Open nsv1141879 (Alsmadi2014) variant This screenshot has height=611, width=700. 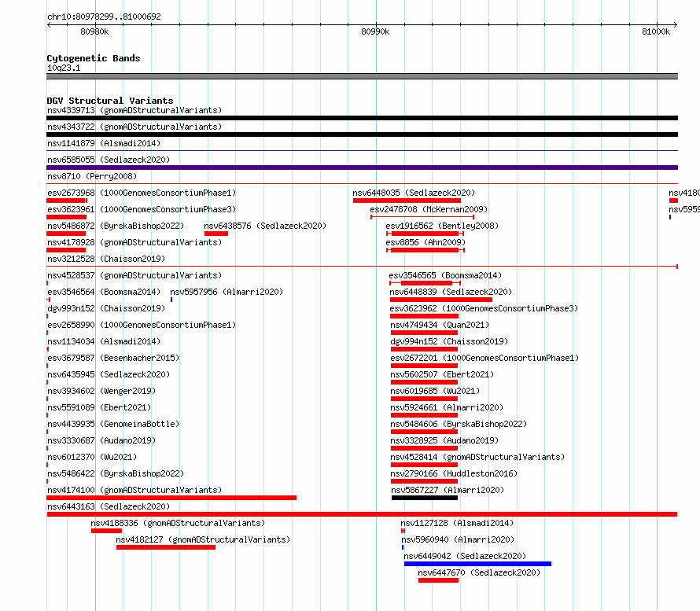click(x=104, y=143)
